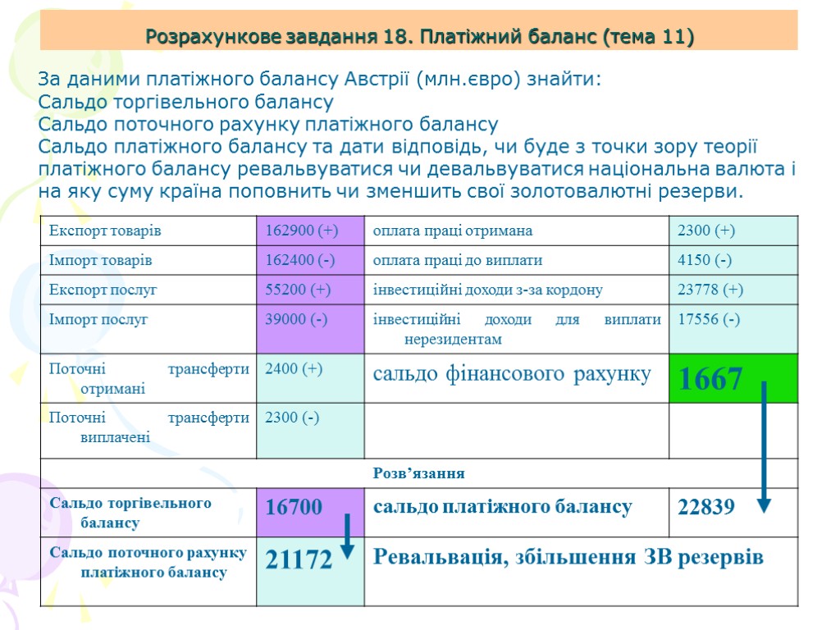Image resolution: width=840 pixels, height=630 pixels.
Task: Click the 'сальдо платіжного балансу' label
Action: (503, 507)
